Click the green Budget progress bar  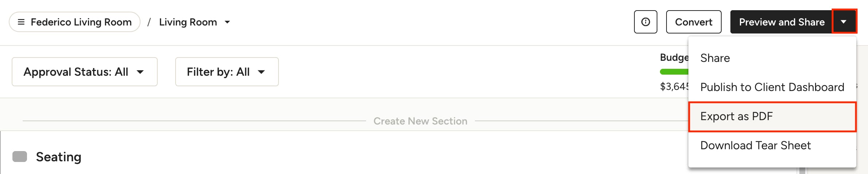coord(674,72)
